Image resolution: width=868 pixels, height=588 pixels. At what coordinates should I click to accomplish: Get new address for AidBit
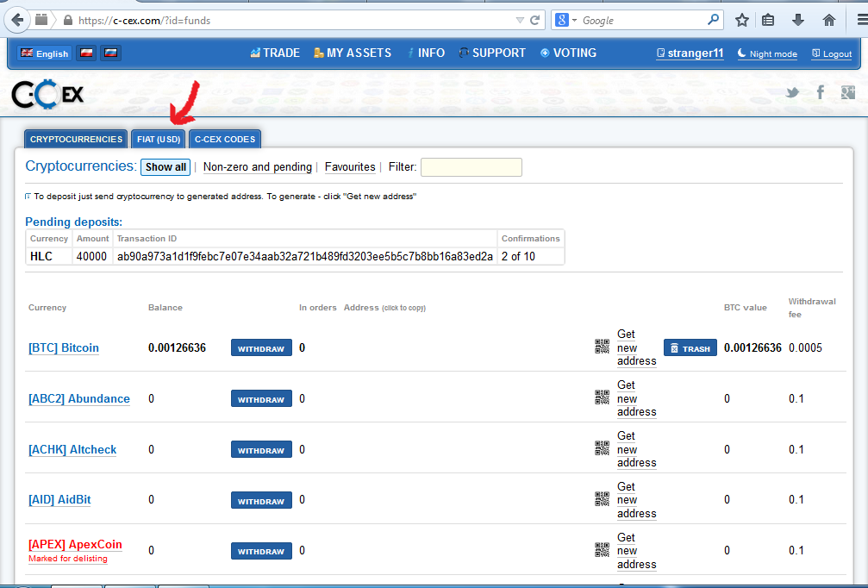(637, 500)
